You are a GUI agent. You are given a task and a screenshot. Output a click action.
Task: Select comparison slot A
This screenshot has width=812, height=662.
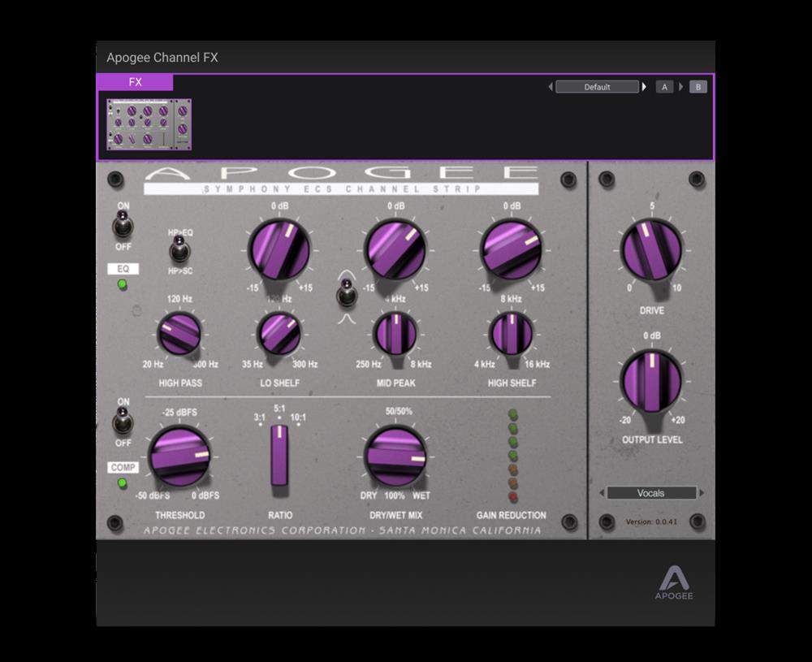[x=664, y=87]
